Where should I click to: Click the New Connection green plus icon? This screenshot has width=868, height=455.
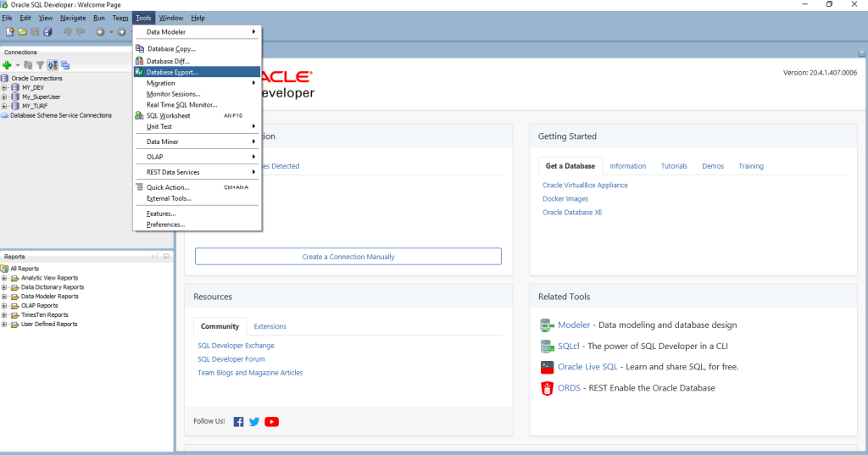pos(7,65)
